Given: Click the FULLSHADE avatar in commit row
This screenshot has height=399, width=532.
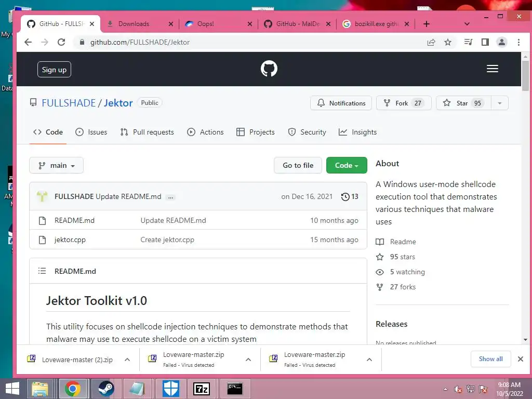Looking at the screenshot, I should pyautogui.click(x=42, y=196).
